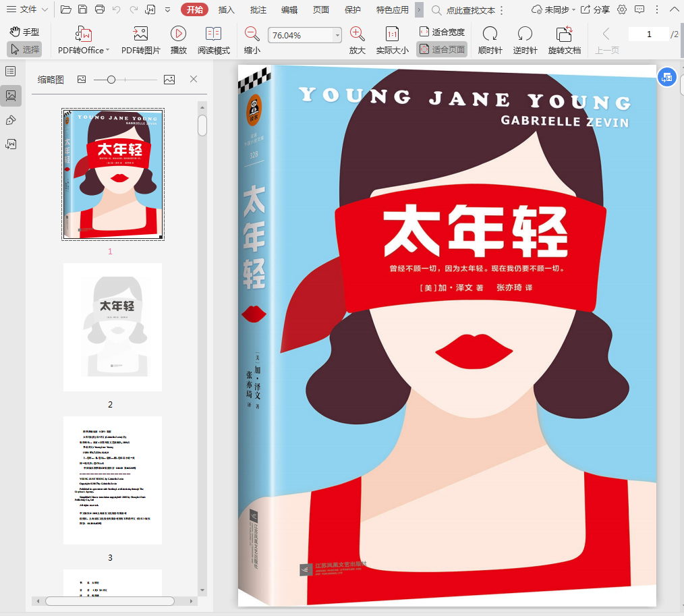Viewport: 684px width, 616px height.
Task: Open the feedback comment icon
Action: tap(639, 9)
